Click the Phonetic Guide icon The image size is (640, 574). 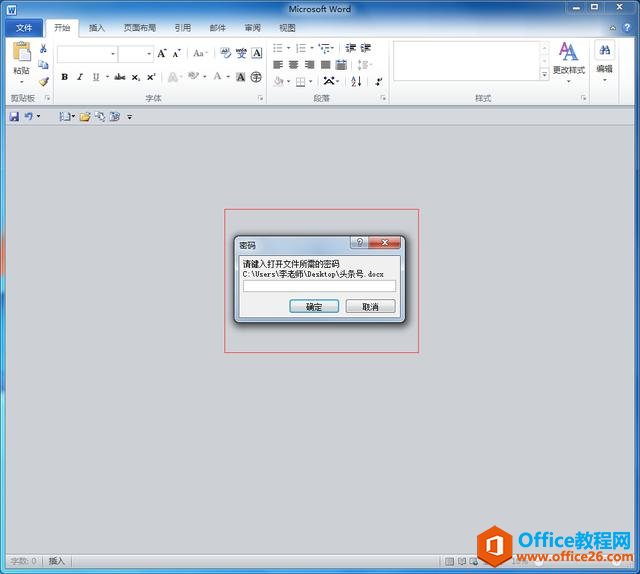pyautogui.click(x=241, y=53)
